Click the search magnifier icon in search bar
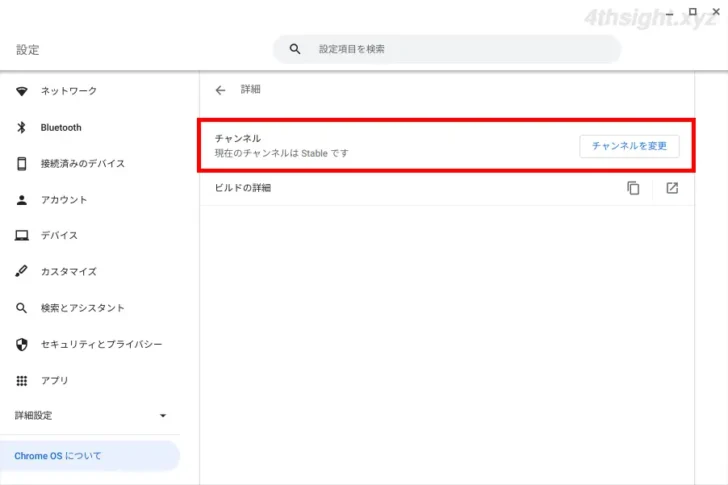Image resolution: width=728 pixels, height=485 pixels. coord(295,49)
